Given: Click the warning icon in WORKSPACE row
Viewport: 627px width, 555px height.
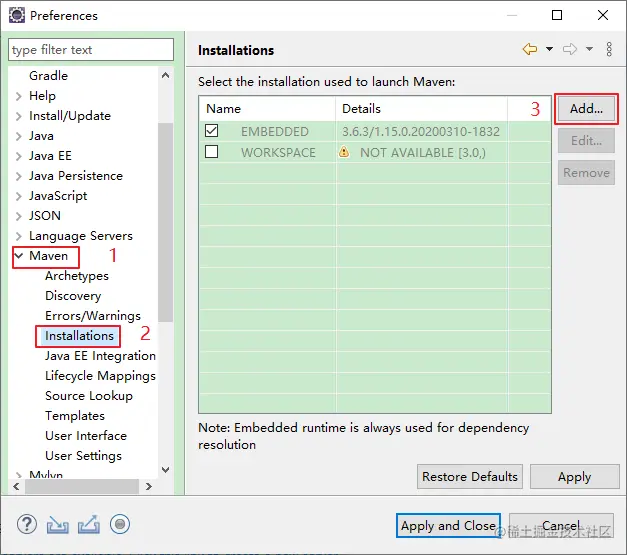Looking at the screenshot, I should pyautogui.click(x=344, y=152).
